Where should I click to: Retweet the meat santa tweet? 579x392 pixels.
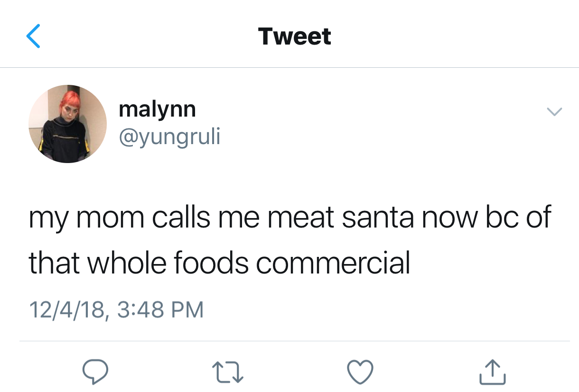coord(228,372)
